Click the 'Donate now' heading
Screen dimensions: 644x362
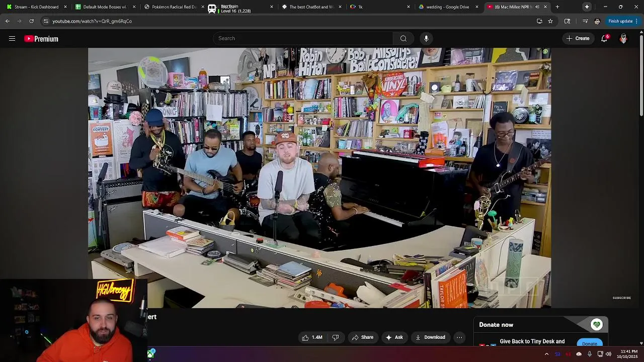[496, 325]
